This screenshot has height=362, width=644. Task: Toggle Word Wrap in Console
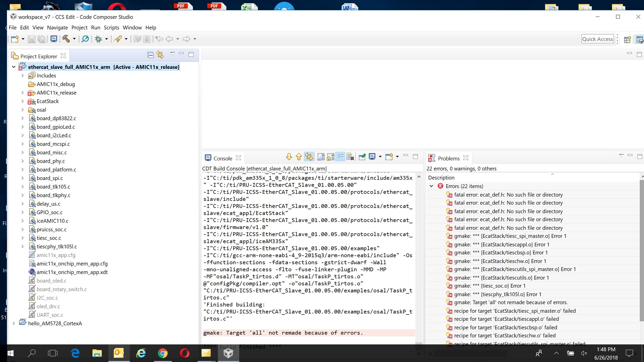coord(340,157)
